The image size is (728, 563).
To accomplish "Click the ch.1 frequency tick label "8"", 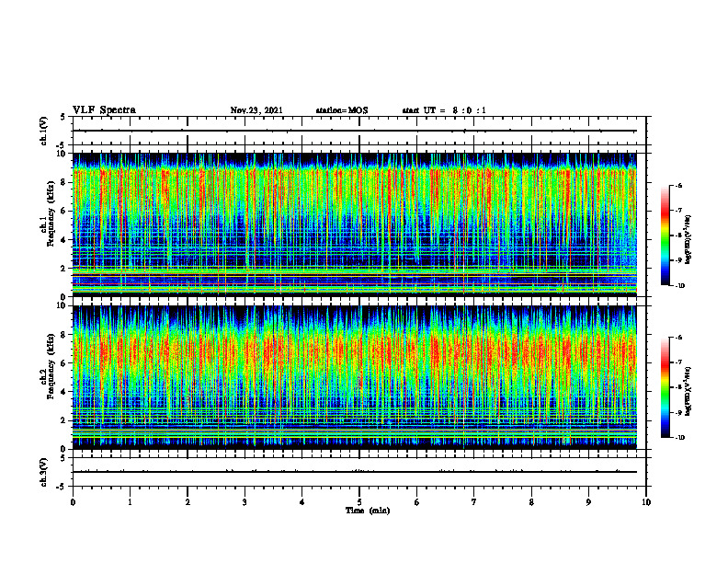I will pos(63,182).
